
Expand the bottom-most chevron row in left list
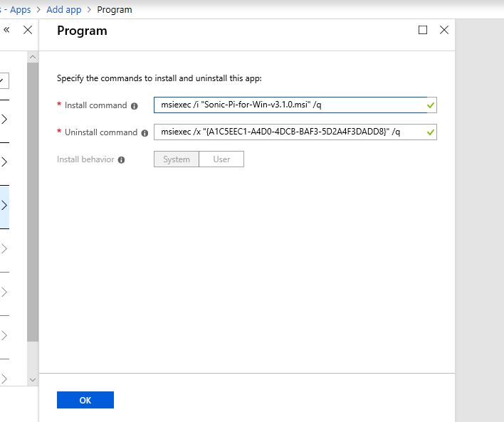4,379
